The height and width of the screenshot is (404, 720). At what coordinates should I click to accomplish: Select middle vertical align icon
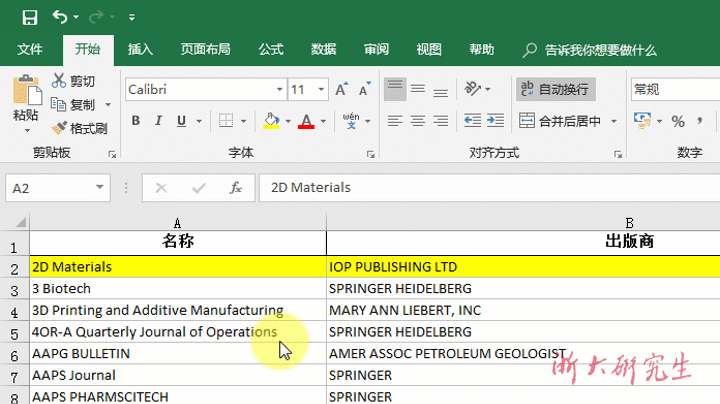[418, 89]
